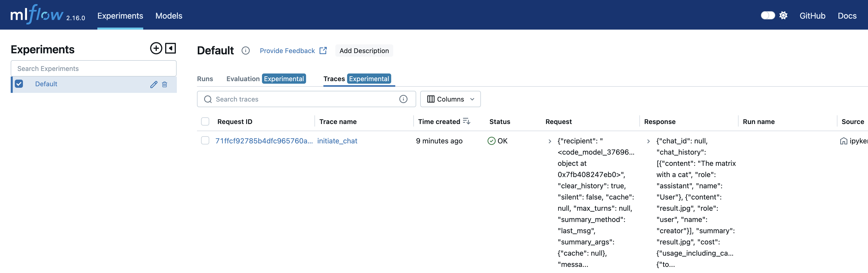
Task: Switch to the Models tab
Action: 169,16
